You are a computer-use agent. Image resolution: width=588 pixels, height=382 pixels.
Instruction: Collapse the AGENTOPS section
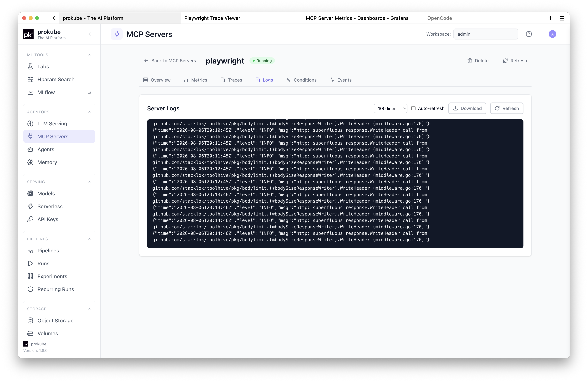coord(89,112)
